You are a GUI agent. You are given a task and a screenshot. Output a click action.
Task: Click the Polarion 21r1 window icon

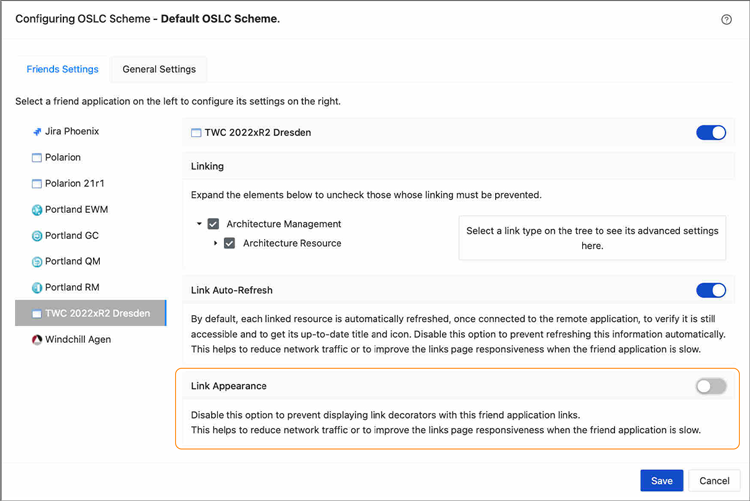pos(37,184)
